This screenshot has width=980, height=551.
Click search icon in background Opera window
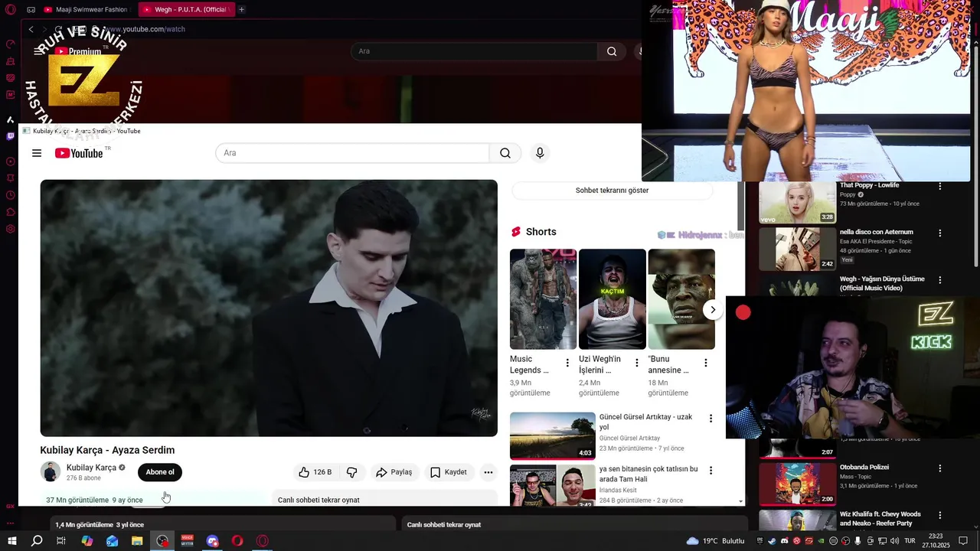coord(612,51)
